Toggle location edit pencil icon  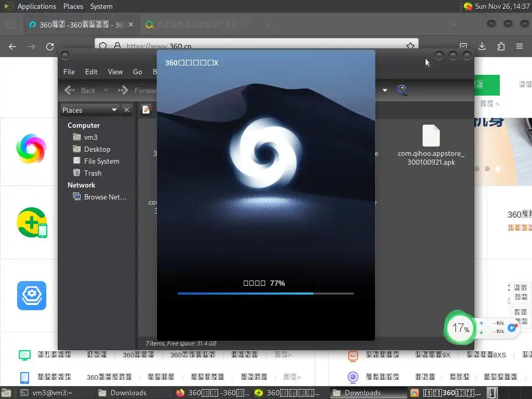146,110
